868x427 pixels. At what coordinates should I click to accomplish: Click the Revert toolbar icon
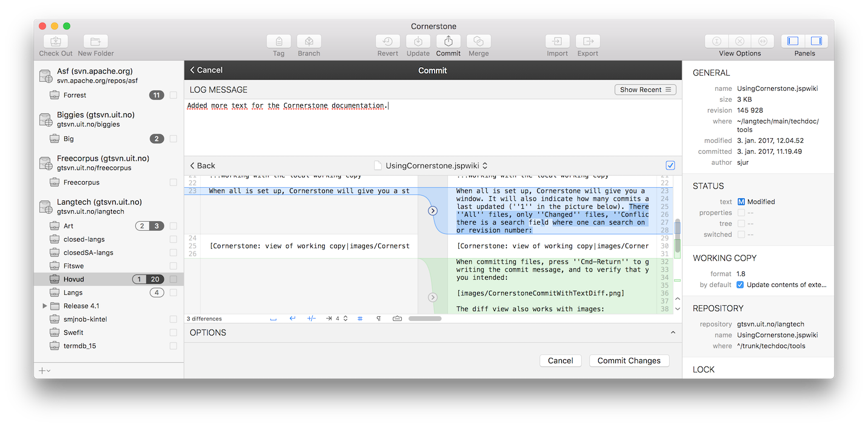(x=388, y=41)
